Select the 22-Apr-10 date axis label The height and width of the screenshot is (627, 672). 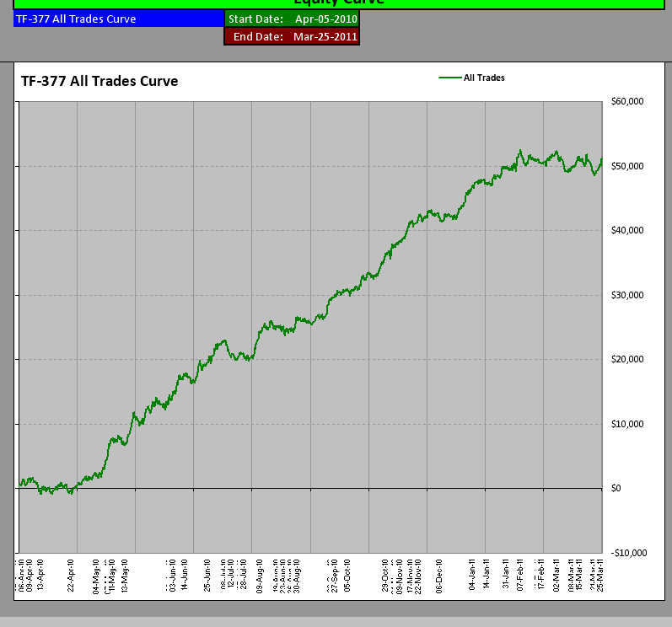click(71, 576)
